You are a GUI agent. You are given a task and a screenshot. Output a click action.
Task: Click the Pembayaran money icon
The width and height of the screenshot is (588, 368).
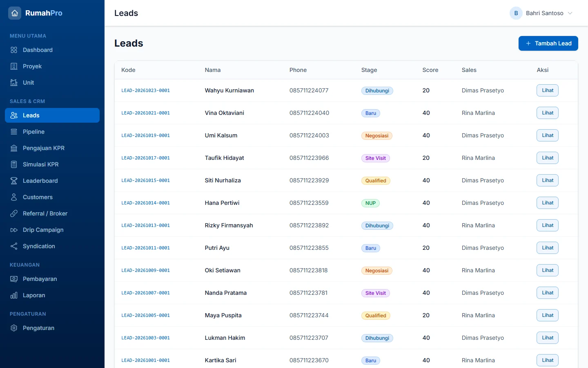[14, 279]
